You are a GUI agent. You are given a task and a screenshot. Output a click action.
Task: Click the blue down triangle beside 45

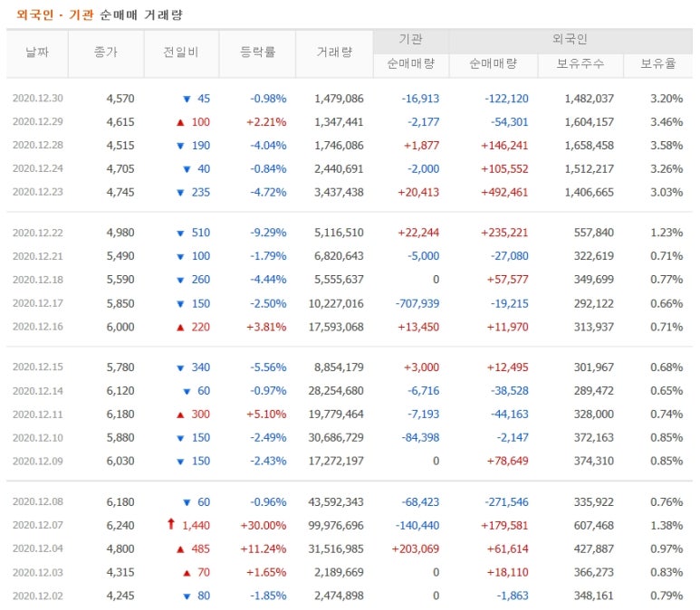(x=187, y=99)
